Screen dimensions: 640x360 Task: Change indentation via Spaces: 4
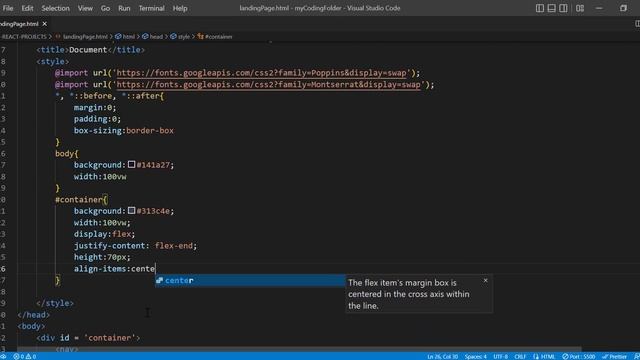pos(476,356)
